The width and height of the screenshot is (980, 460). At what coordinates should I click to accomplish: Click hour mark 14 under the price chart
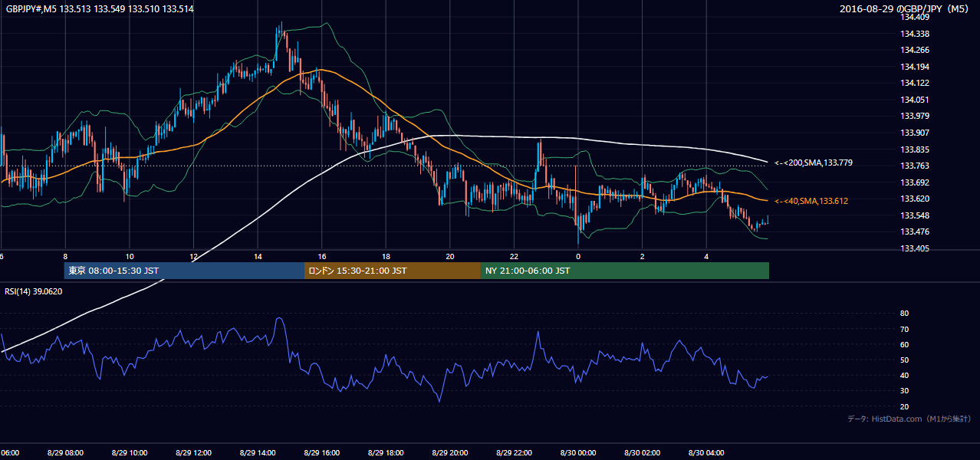click(258, 256)
